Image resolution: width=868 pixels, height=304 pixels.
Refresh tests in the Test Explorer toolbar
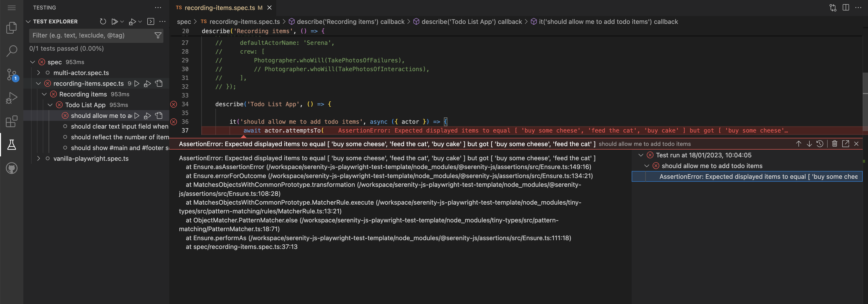click(x=103, y=21)
